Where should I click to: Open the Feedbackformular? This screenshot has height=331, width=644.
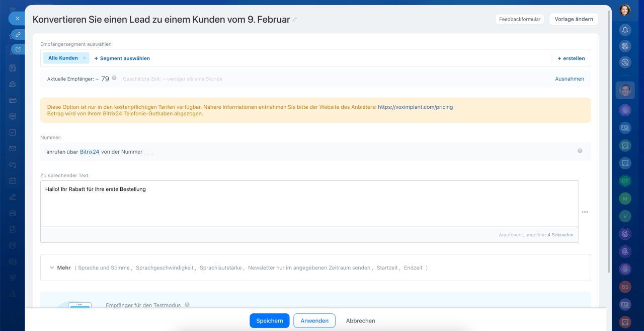coord(520,19)
